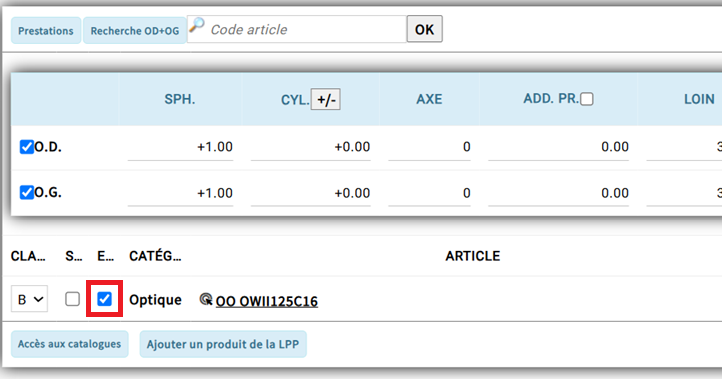Viewport: 724px width, 379px height.
Task: Confirm article code with OK button
Action: [x=424, y=29]
